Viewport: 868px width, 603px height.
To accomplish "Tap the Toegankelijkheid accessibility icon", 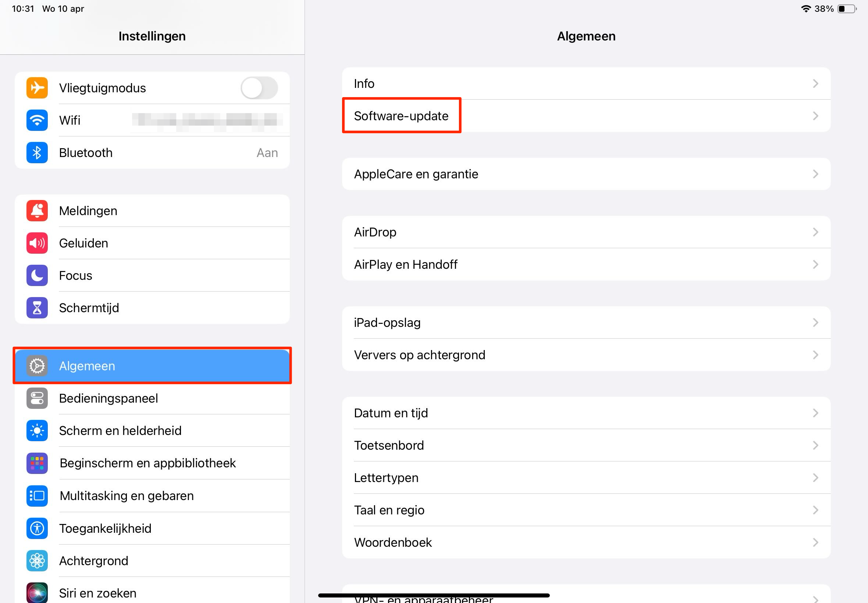I will [x=37, y=528].
